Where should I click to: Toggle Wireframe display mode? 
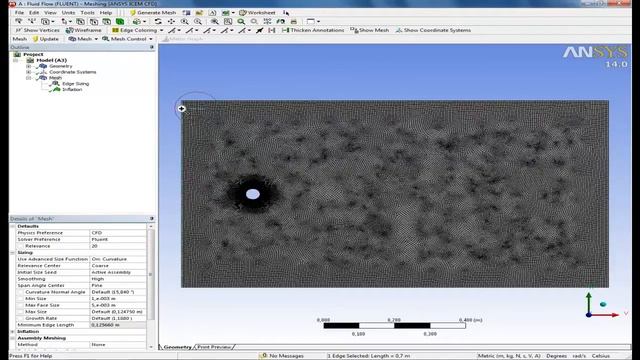click(84, 30)
